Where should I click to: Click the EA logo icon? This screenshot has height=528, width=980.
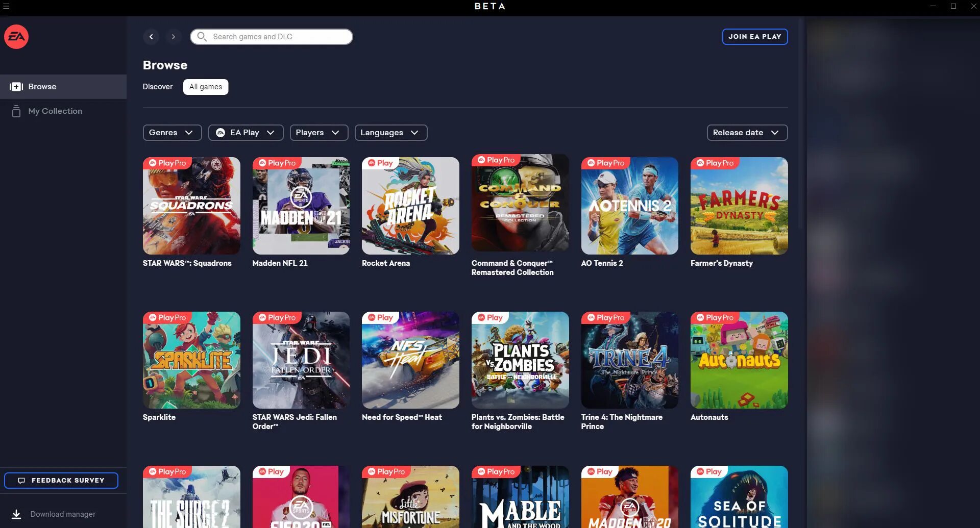point(16,37)
